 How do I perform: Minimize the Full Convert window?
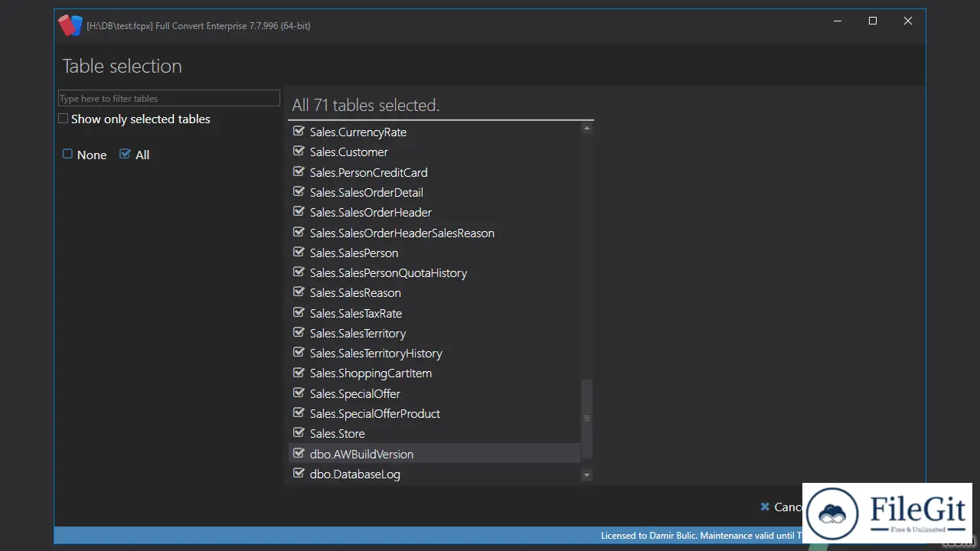[x=838, y=21]
